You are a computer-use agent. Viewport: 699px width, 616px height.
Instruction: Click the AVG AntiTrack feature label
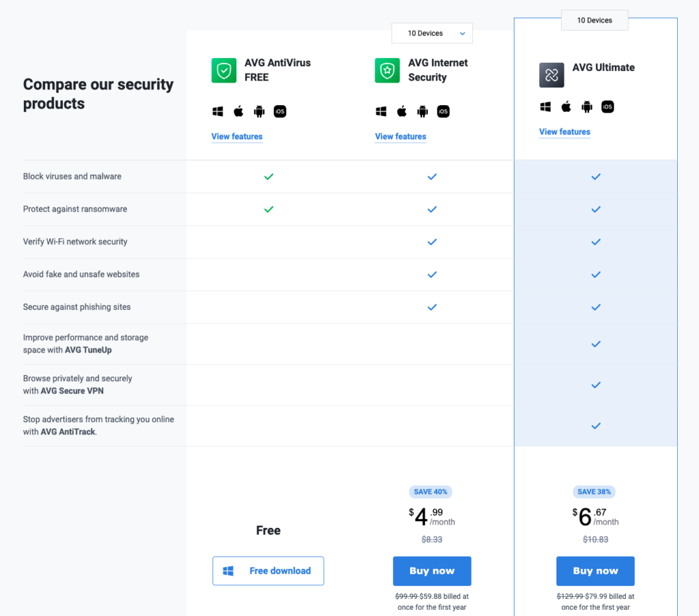pyautogui.click(x=98, y=426)
